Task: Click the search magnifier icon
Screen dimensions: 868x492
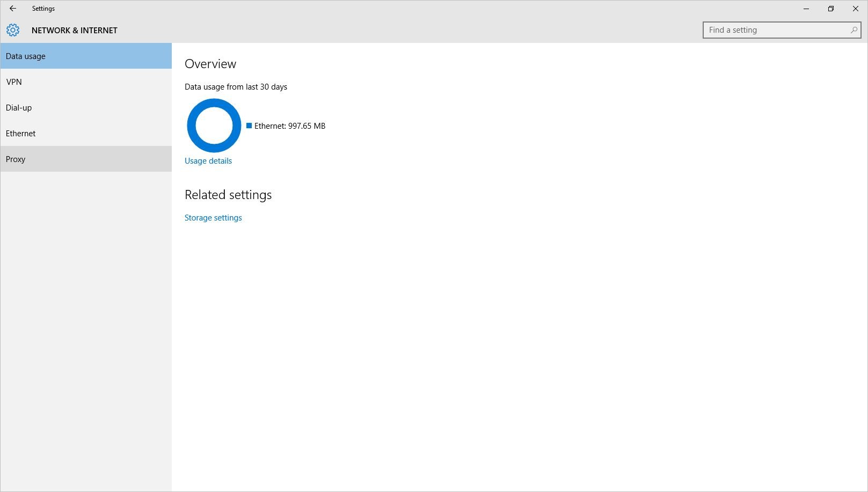Action: pyautogui.click(x=853, y=30)
